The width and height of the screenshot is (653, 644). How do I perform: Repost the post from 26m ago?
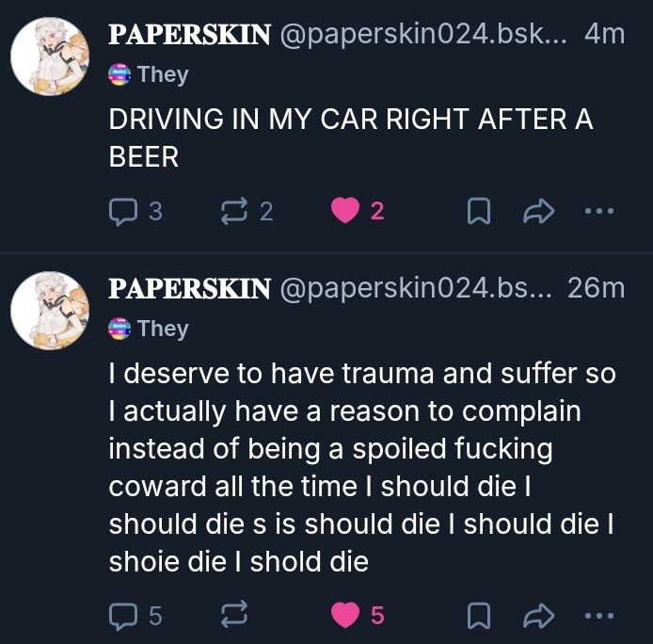click(x=231, y=616)
